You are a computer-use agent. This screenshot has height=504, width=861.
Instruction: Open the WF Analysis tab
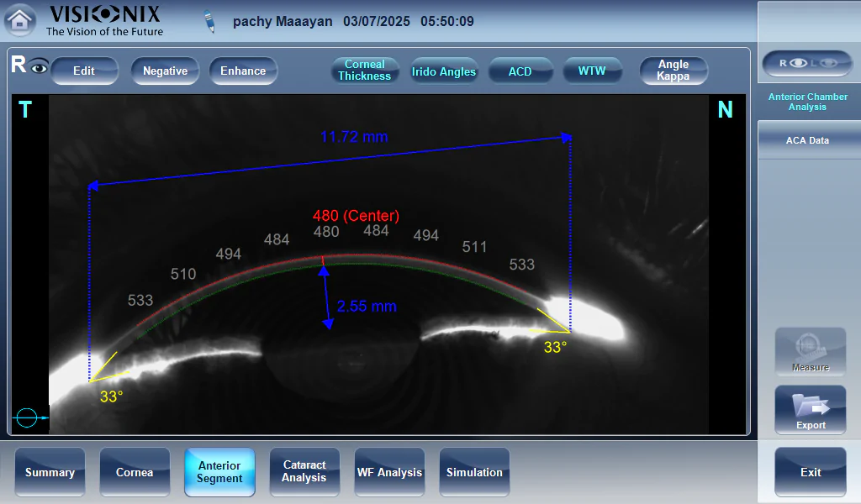389,472
